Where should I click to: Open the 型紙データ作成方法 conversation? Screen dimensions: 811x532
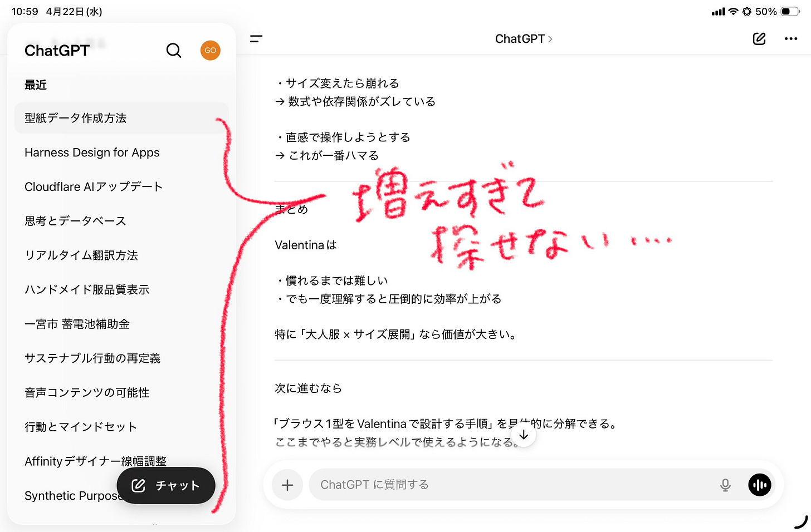click(x=121, y=118)
